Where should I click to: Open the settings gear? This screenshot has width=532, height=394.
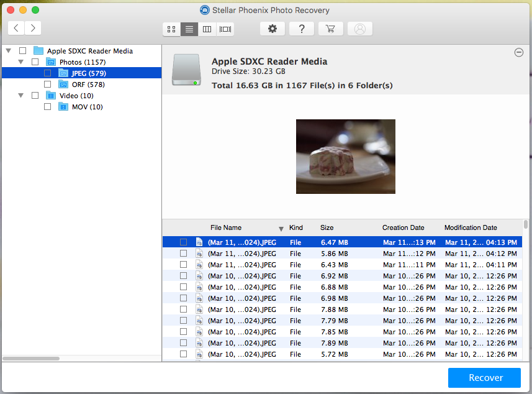click(273, 29)
